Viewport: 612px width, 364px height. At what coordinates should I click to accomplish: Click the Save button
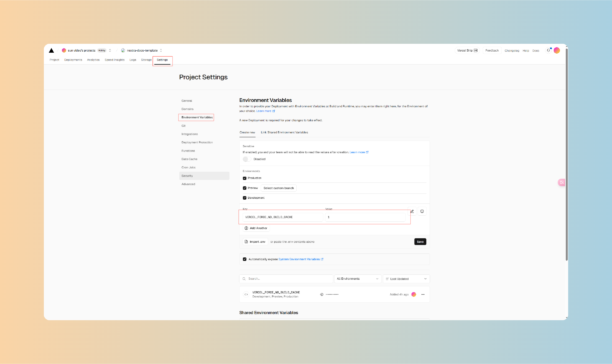[420, 242]
